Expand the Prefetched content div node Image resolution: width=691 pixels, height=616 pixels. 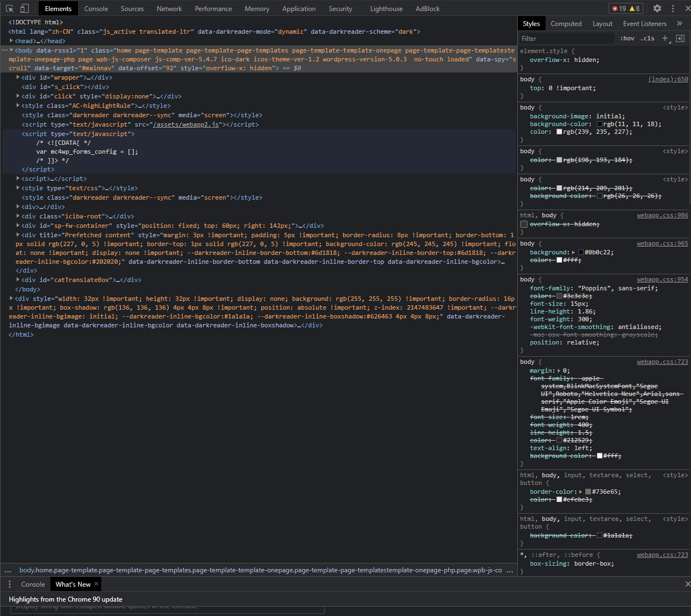18,235
